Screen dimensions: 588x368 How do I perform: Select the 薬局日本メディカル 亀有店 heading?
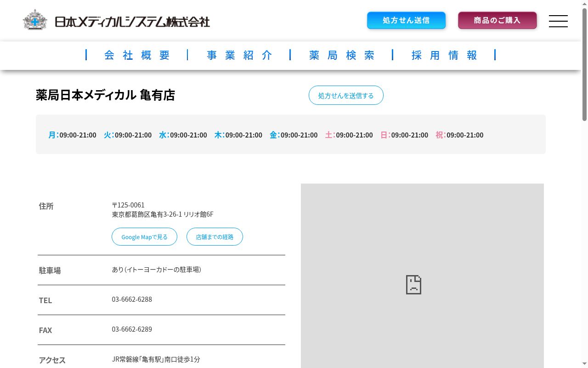[106, 95]
